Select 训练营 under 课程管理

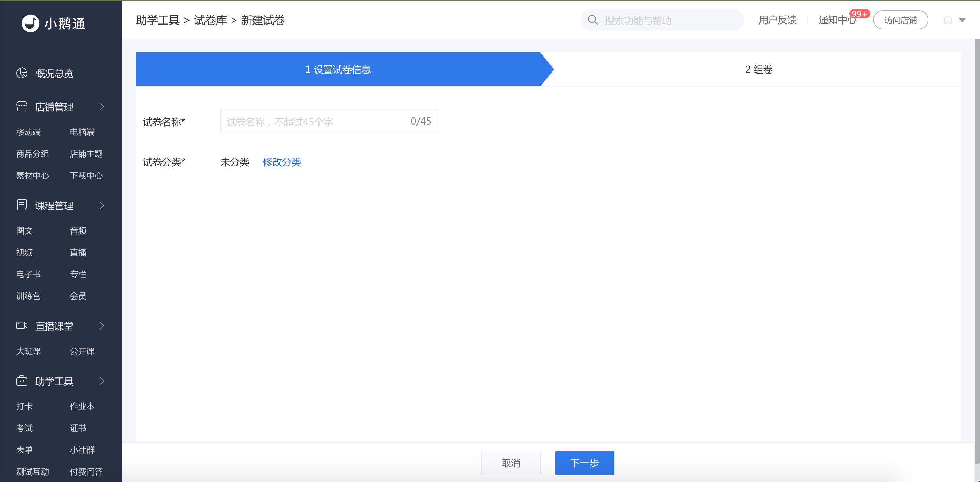pos(29,295)
